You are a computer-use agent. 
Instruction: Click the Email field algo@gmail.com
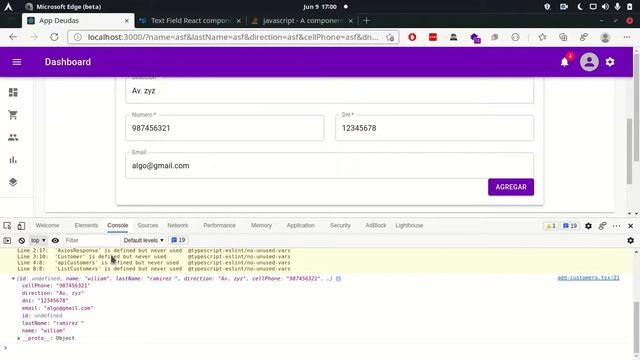coord(329,165)
